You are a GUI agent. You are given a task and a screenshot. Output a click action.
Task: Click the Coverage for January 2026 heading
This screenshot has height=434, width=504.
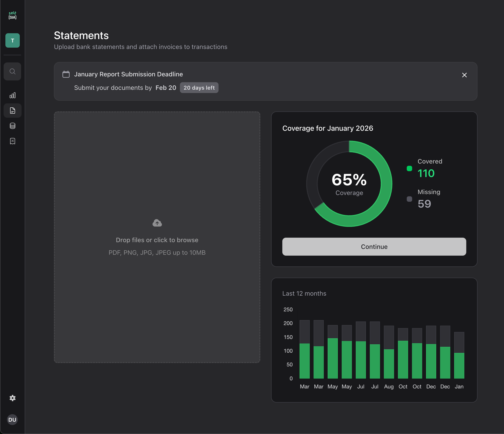(x=328, y=128)
